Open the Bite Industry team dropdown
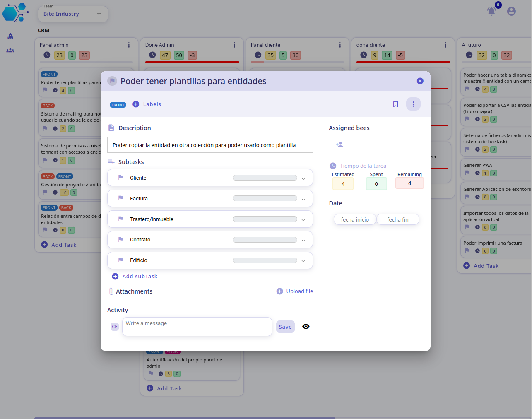The image size is (532, 419). [73, 14]
